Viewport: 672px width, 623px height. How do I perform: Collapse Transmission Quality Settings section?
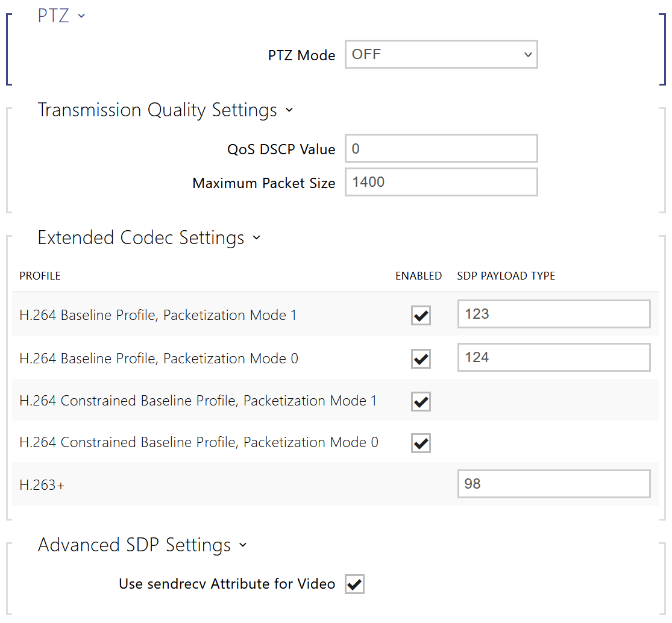(x=289, y=110)
